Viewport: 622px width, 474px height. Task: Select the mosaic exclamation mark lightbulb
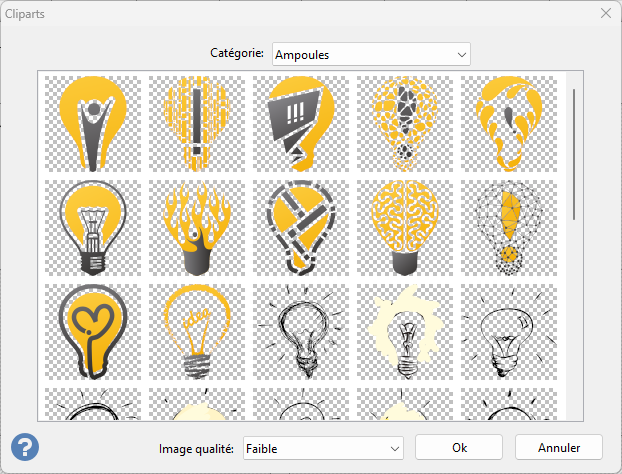point(405,125)
